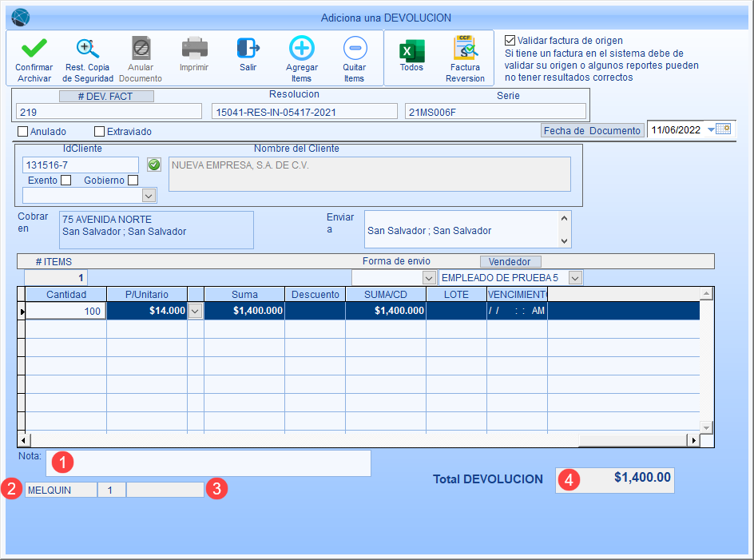The width and height of the screenshot is (754, 560).
Task: Open Rest. Copia de Seguridad magnifier icon
Action: tap(88, 48)
